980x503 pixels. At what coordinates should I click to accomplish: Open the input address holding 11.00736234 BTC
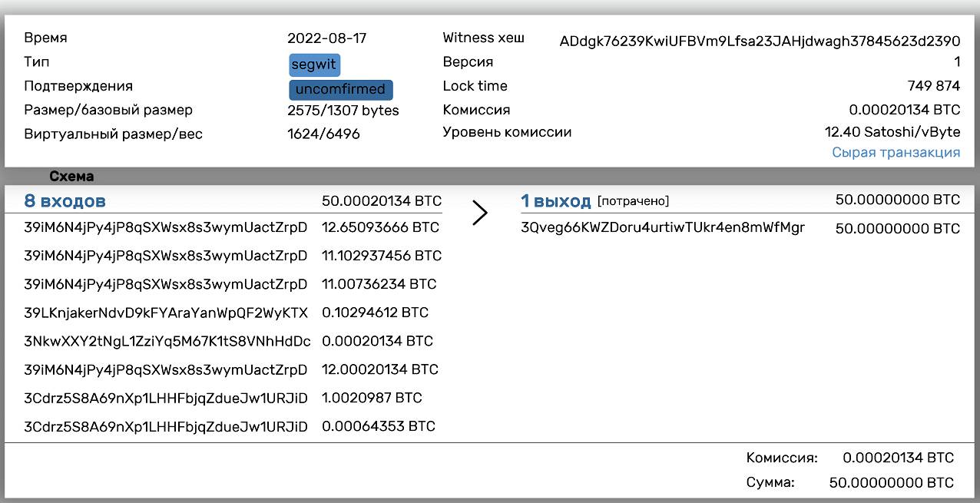point(166,284)
